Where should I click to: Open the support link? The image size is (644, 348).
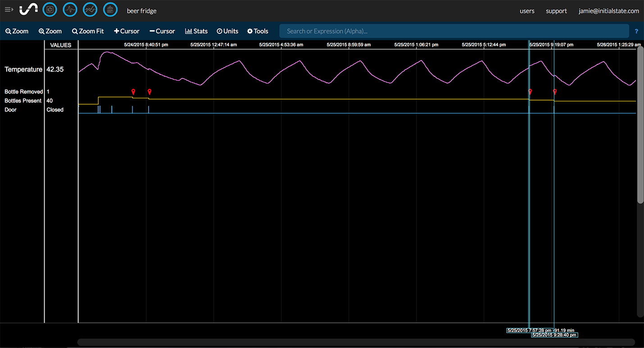(556, 11)
